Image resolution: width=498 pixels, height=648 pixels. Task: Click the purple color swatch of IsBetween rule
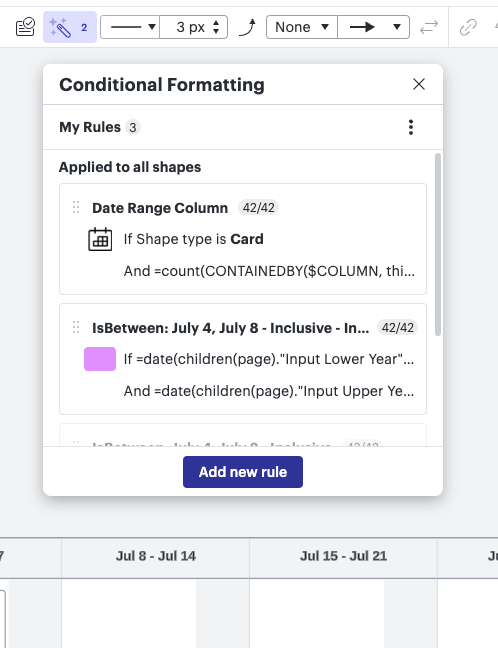(x=100, y=359)
